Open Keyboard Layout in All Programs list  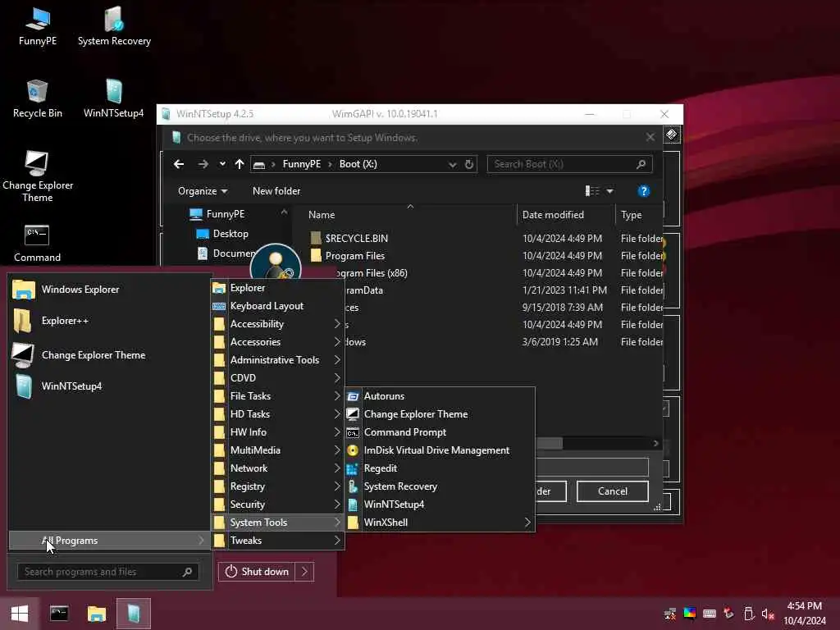tap(277, 306)
